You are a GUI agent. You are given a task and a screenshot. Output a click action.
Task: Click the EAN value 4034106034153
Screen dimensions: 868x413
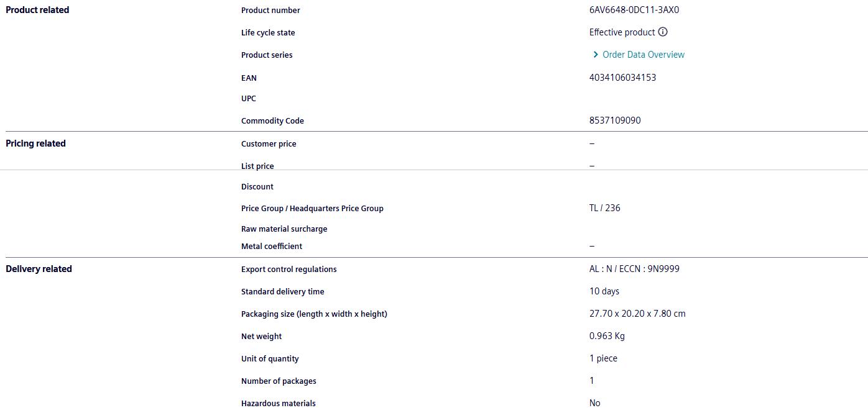click(622, 78)
